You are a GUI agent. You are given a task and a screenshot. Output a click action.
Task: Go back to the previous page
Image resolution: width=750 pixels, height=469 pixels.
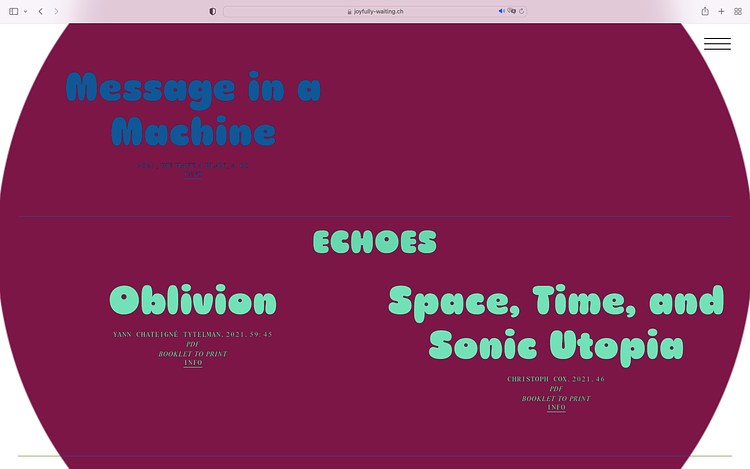[40, 11]
